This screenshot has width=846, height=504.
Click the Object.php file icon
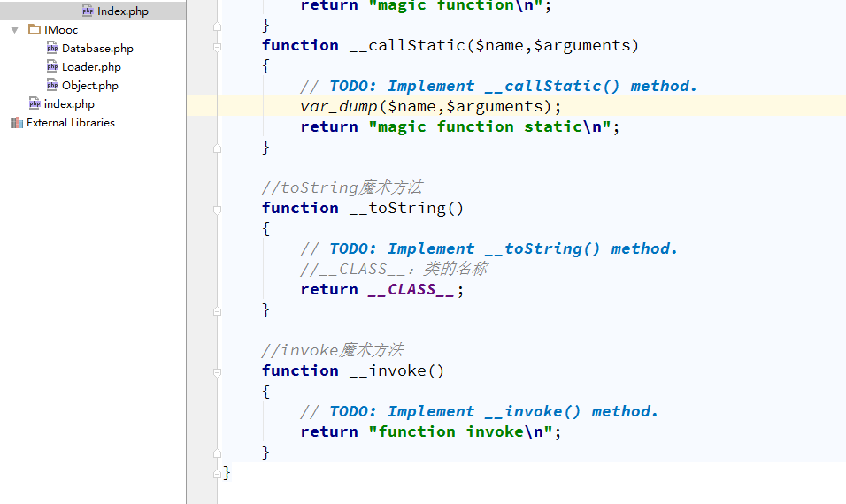coord(52,85)
